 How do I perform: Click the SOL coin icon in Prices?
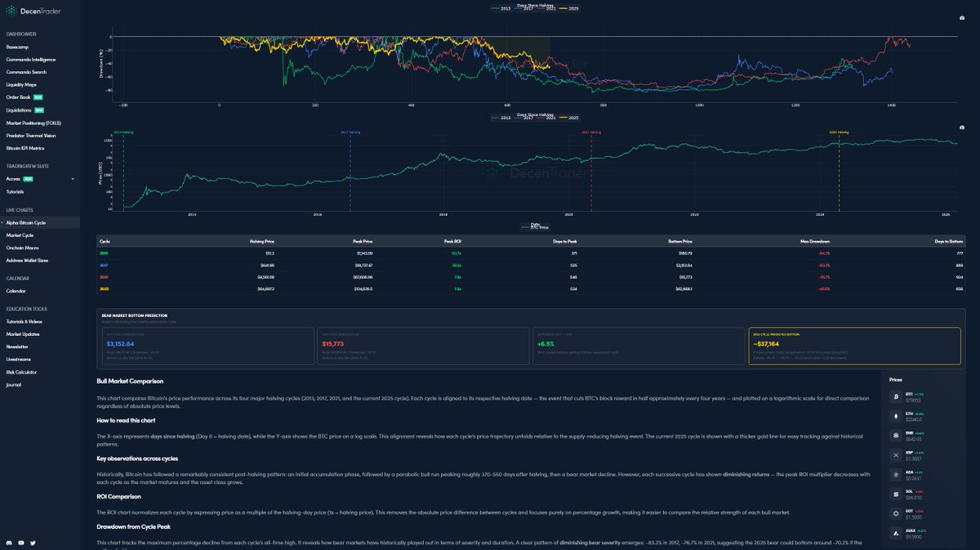click(x=898, y=494)
